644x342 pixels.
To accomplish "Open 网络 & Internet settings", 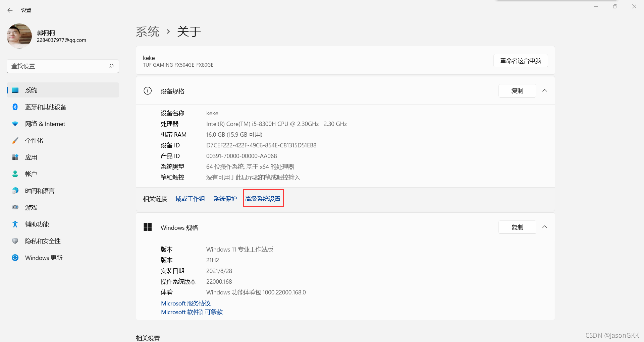I will click(x=63, y=124).
